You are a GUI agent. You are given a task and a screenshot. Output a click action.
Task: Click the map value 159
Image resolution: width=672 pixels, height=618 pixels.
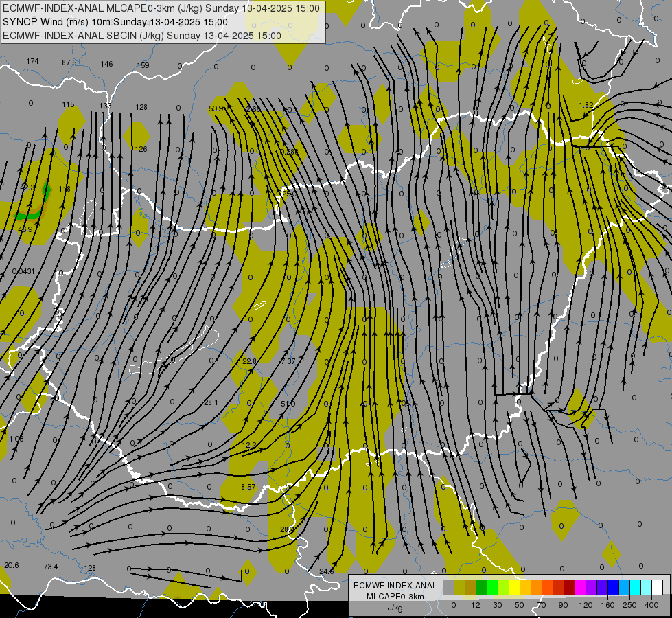tap(143, 65)
